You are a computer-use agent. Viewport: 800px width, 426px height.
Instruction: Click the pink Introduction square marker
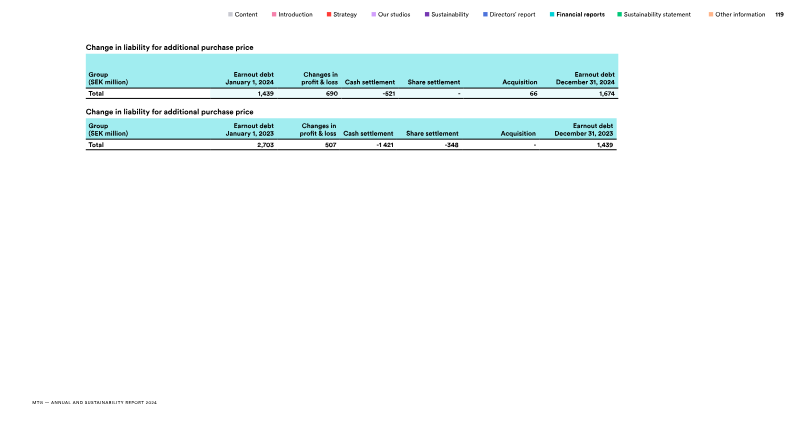coord(273,15)
